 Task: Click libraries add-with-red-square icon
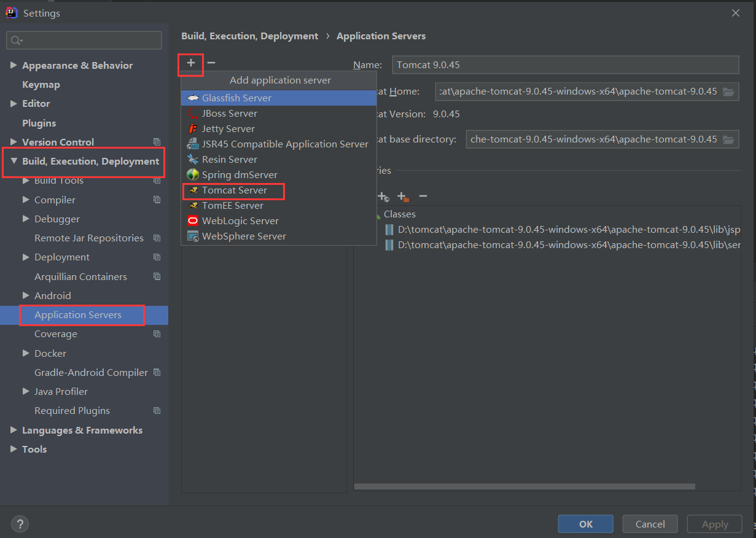[403, 197]
